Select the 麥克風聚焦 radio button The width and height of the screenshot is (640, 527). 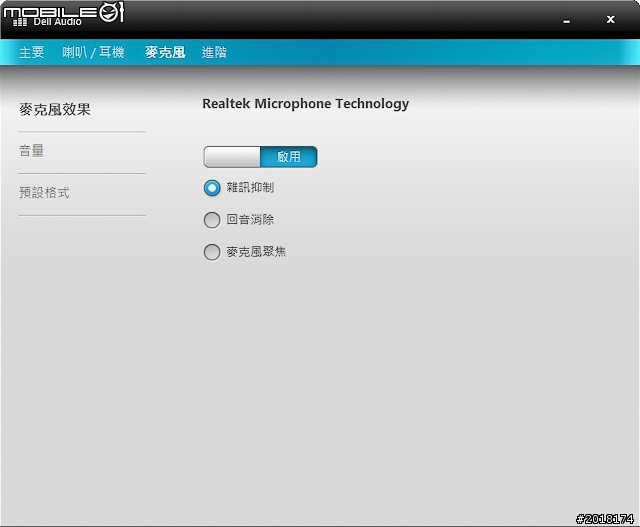coord(212,252)
